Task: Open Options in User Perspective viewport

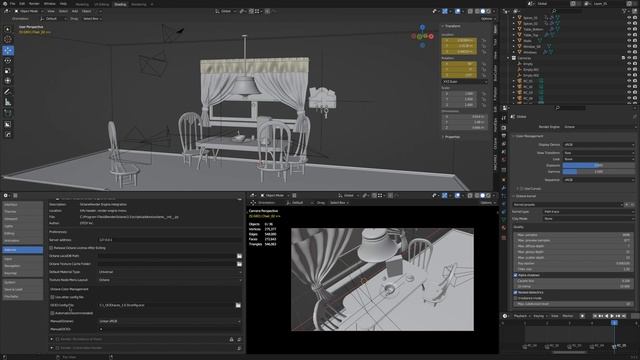Action: click(x=487, y=19)
